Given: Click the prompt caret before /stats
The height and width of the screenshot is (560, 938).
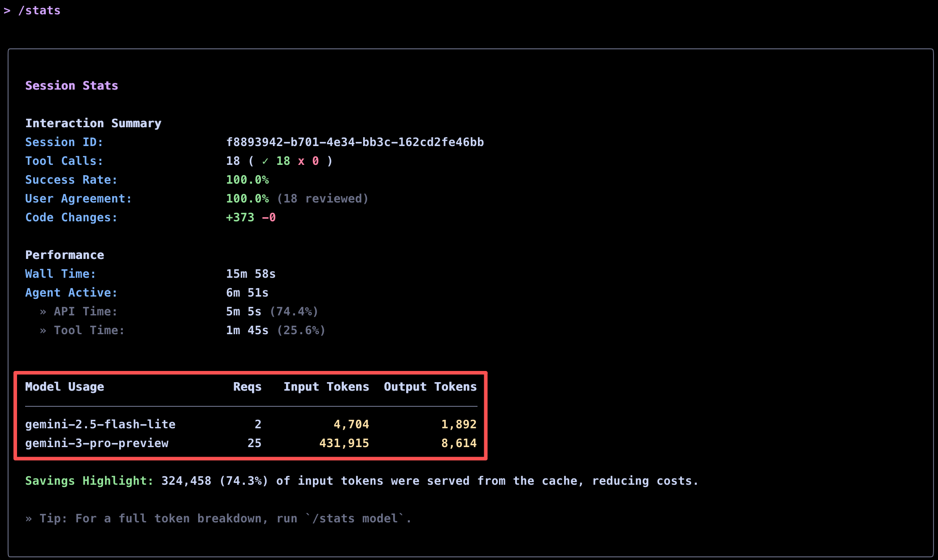Looking at the screenshot, I should point(7,11).
